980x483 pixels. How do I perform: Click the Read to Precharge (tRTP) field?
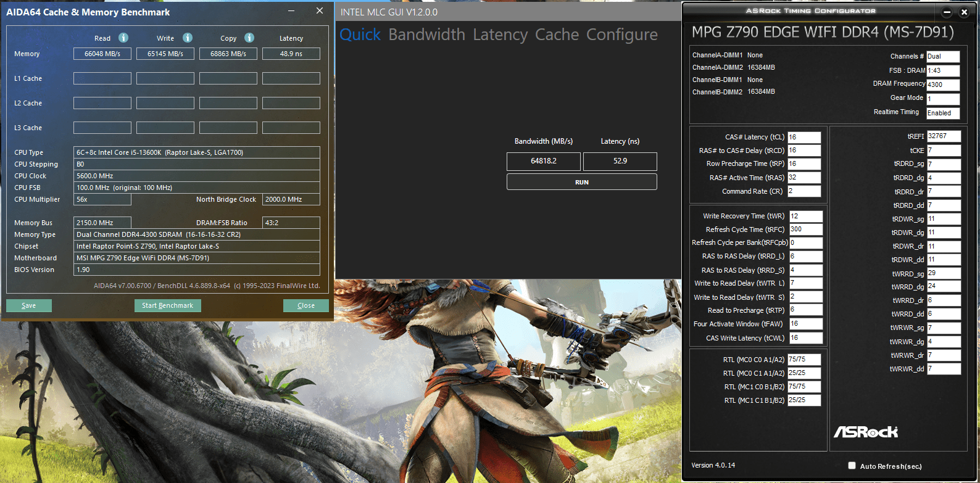[806, 310]
